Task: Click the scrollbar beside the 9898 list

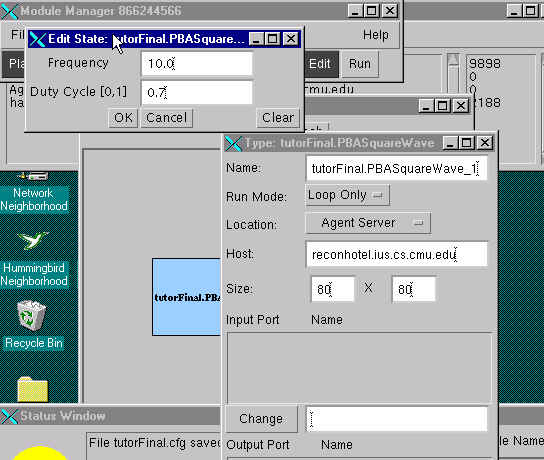Action: [453, 73]
